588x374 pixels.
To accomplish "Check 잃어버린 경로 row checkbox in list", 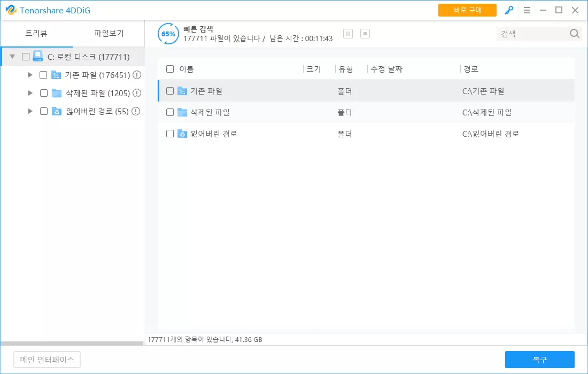I will click(170, 134).
